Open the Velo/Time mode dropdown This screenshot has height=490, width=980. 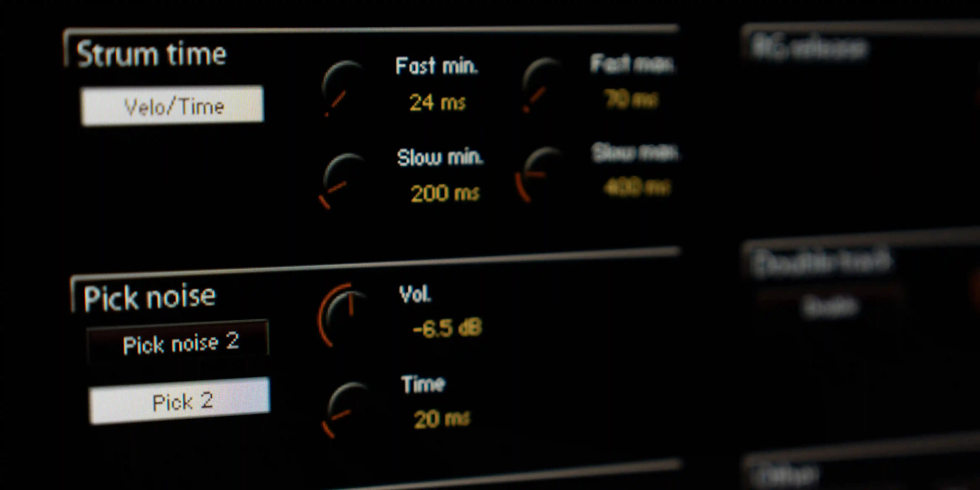(x=172, y=105)
